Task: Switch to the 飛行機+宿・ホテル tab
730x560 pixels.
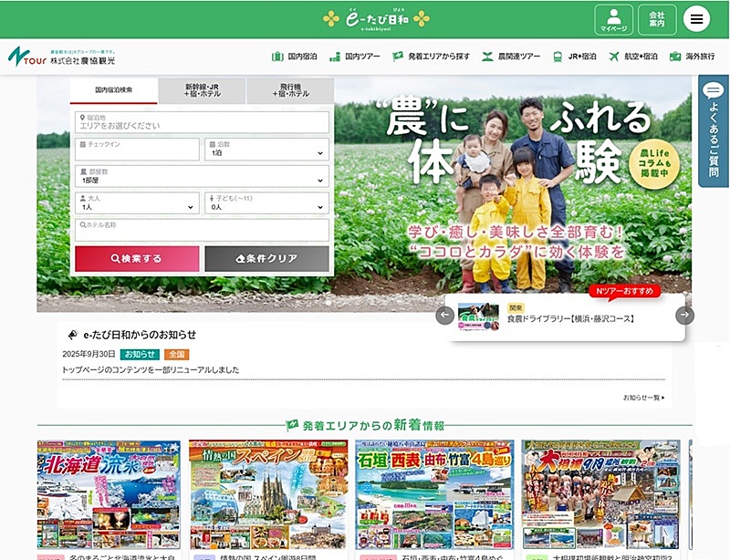Action: 289,90
